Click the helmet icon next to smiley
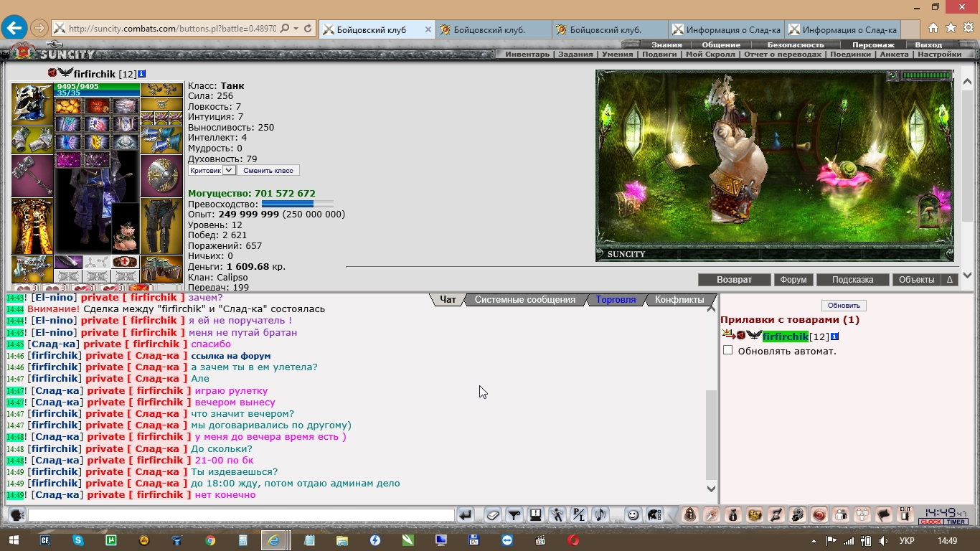 coord(654,514)
